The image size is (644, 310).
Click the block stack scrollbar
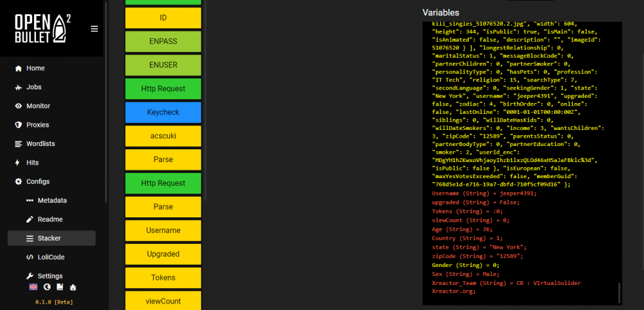click(205, 100)
